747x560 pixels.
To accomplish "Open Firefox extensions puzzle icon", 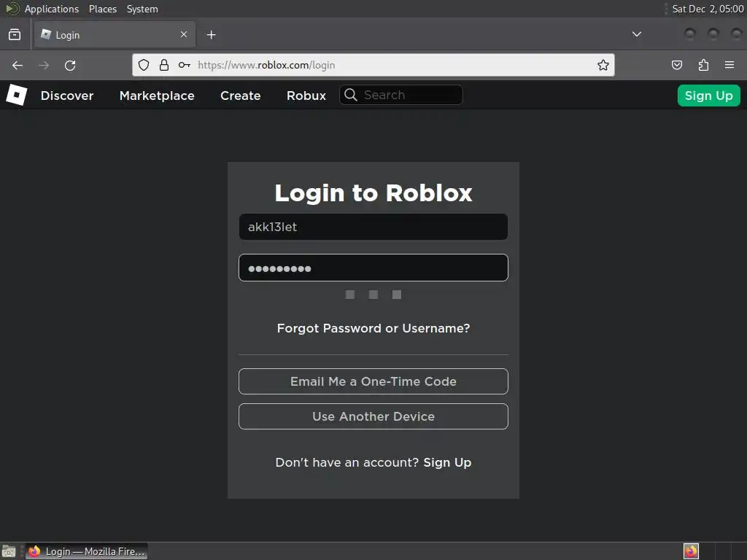I will tap(703, 65).
